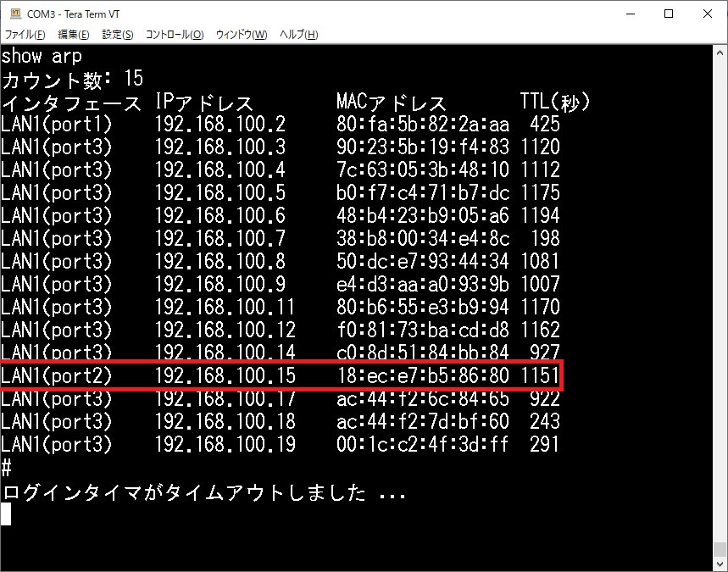Click MAC address 7c:63:05:3b:48:10
Viewport: 728px width, 572px height.
tap(423, 170)
